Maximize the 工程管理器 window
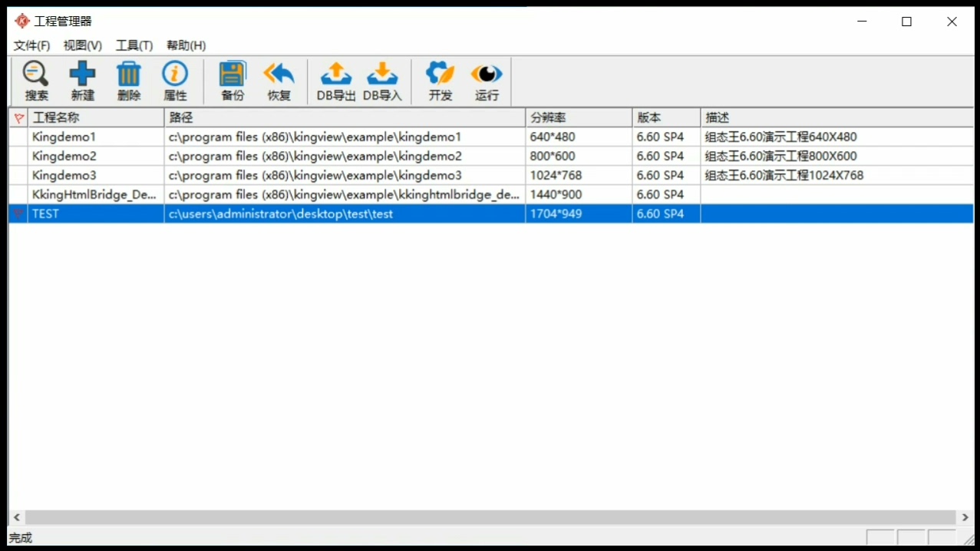This screenshot has width=980, height=551. (906, 21)
